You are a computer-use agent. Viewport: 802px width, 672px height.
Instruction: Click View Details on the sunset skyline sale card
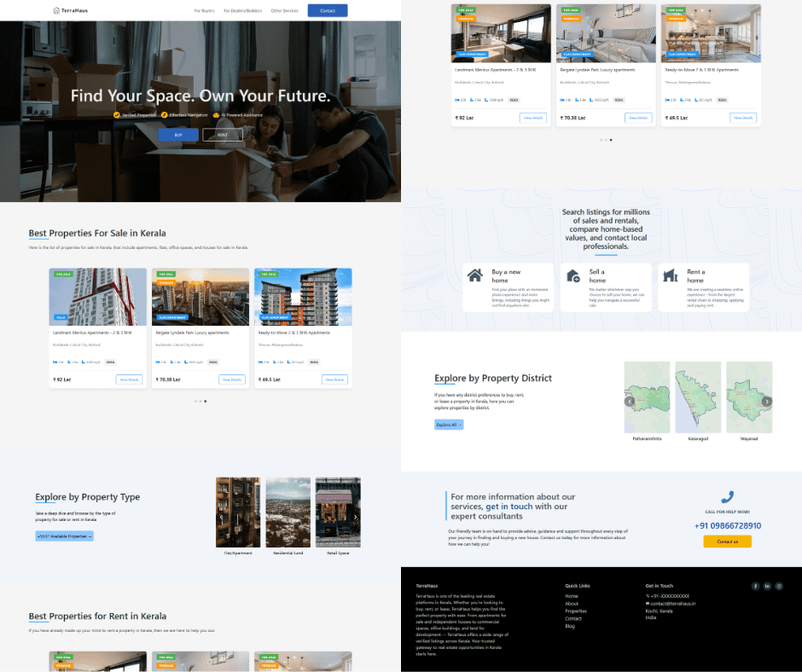click(x=232, y=379)
